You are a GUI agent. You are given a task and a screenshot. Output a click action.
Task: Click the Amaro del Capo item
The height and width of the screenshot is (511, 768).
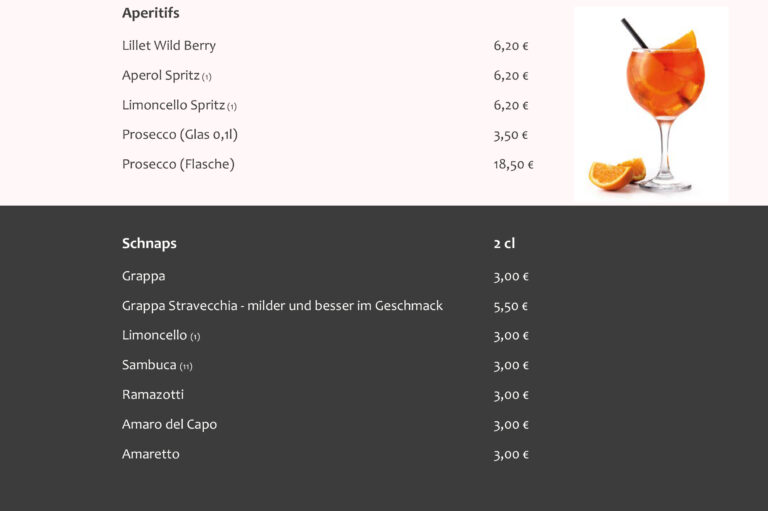tap(169, 424)
